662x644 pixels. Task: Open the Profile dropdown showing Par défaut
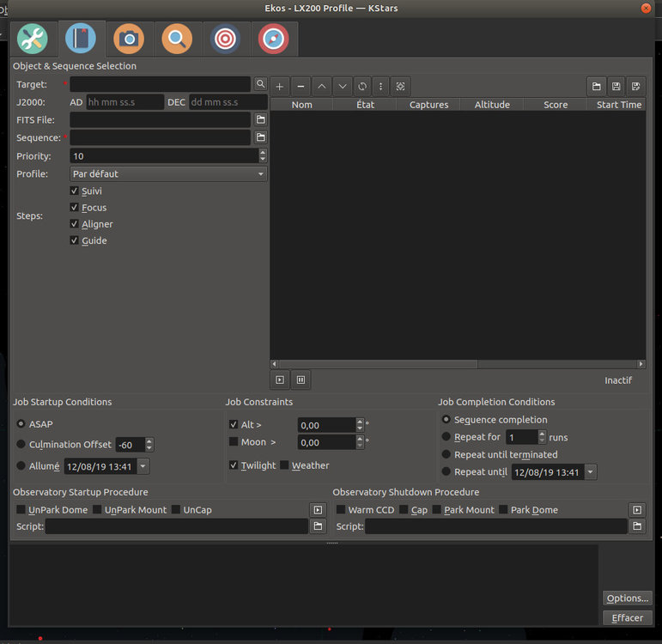tap(168, 173)
